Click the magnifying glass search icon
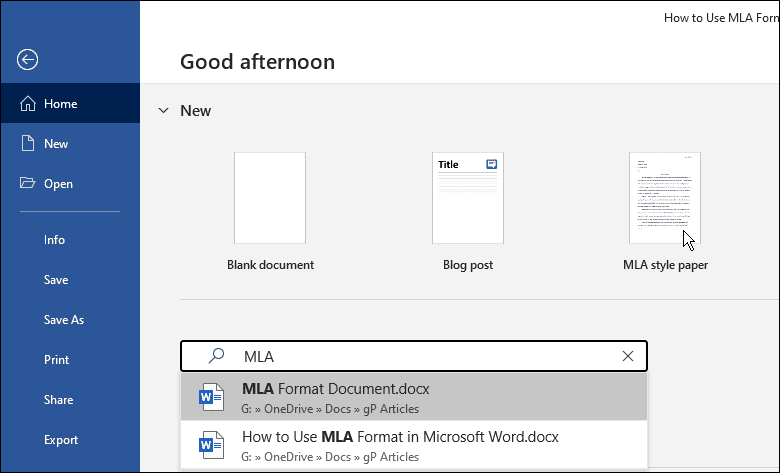780x473 pixels. coord(216,356)
